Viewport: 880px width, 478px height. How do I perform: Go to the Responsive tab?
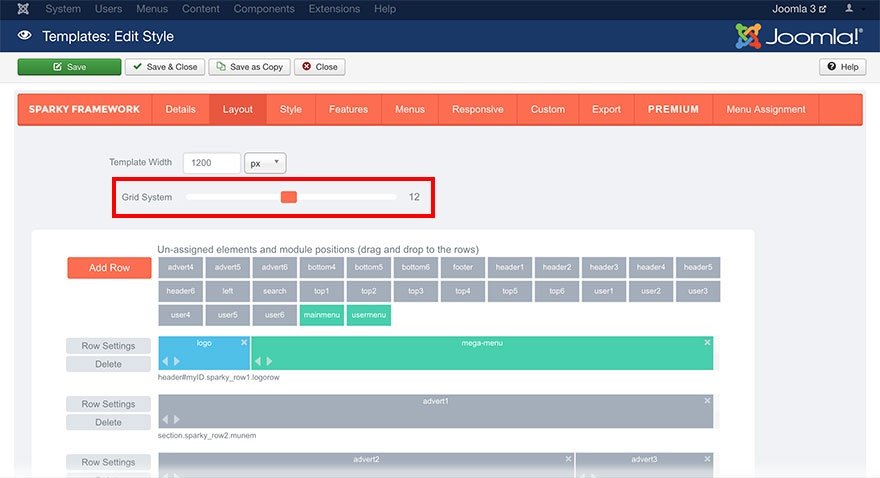(478, 109)
